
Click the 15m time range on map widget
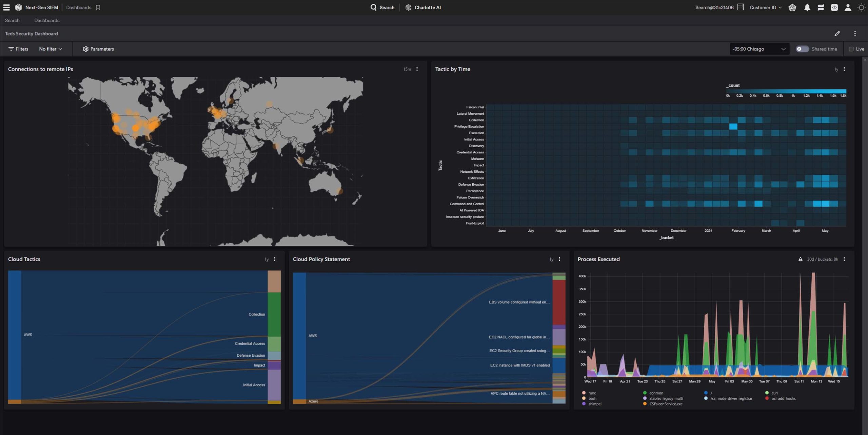407,69
